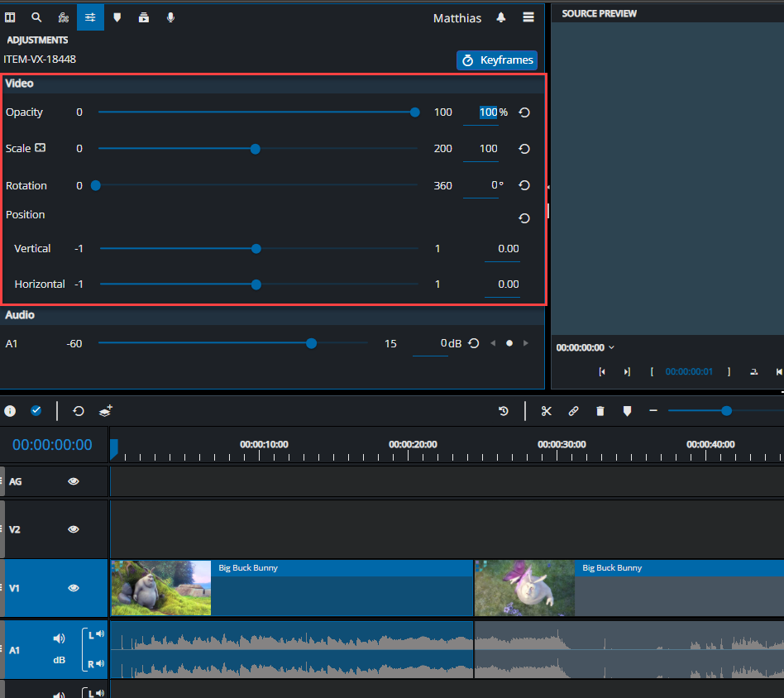Image resolution: width=784 pixels, height=698 pixels.
Task: Switch to the Adjustments sliders tab
Action: point(90,17)
